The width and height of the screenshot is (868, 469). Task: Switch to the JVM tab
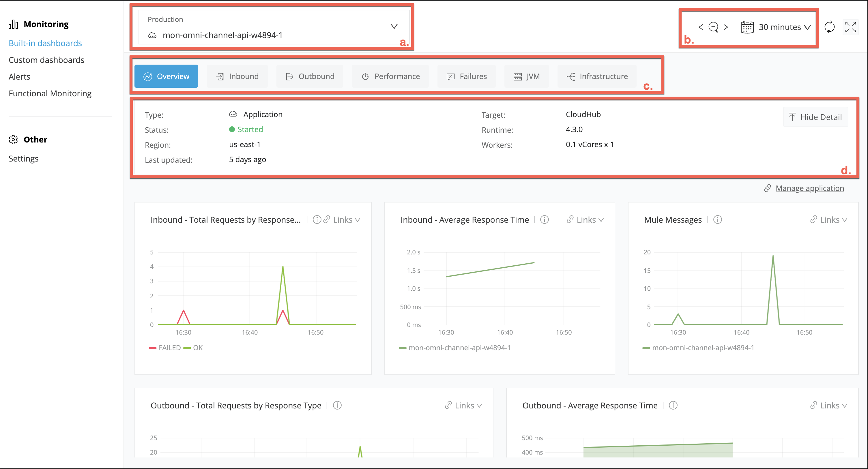pyautogui.click(x=527, y=76)
